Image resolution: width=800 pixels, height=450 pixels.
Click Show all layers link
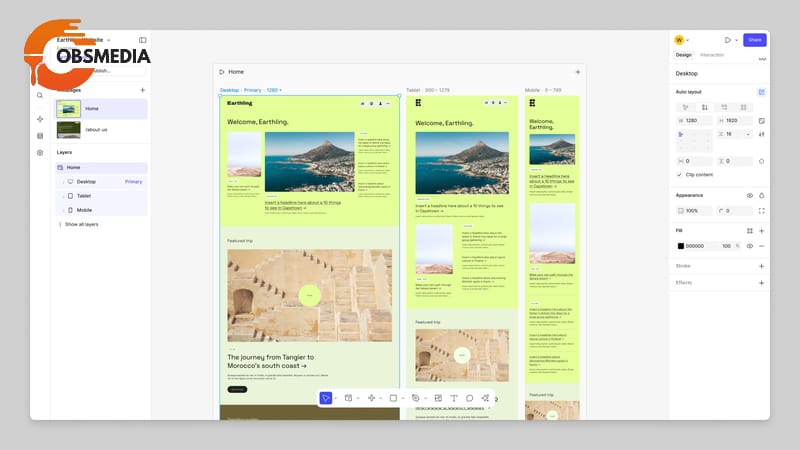coord(81,224)
